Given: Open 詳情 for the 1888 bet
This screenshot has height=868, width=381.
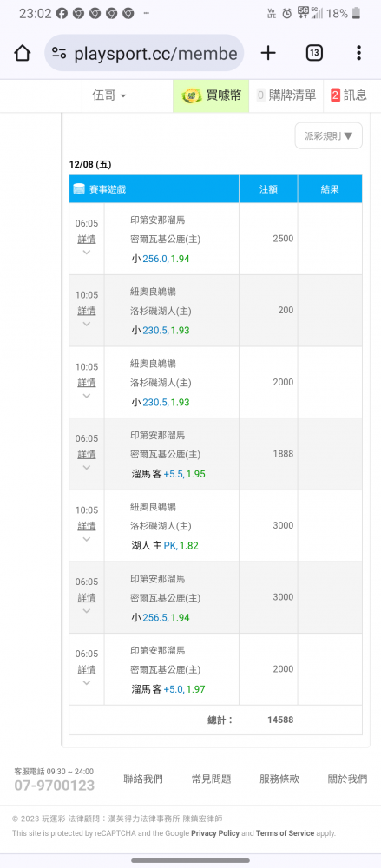Looking at the screenshot, I should pyautogui.click(x=87, y=454).
